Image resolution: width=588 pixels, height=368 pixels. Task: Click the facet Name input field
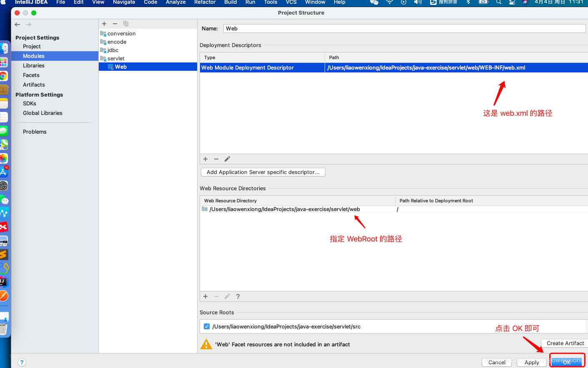[x=404, y=28]
